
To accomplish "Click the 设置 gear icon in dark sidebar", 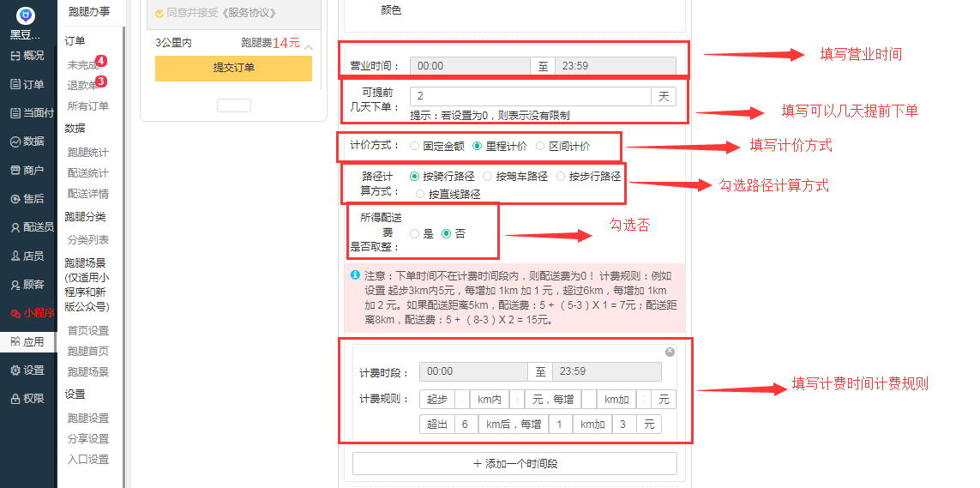I will point(15,370).
